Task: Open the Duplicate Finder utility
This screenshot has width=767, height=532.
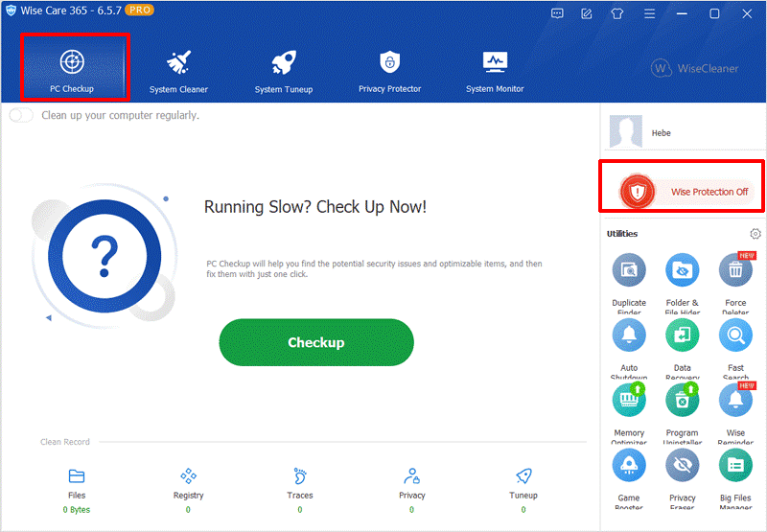Action: (629, 284)
